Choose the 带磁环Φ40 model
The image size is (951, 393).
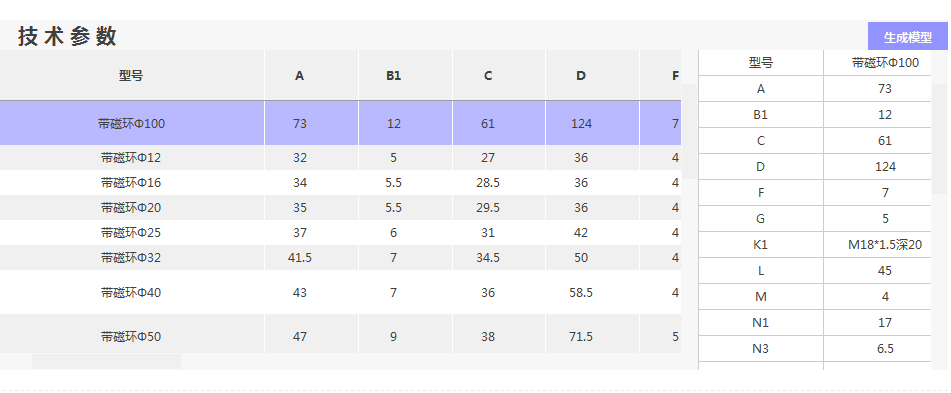tap(340, 292)
